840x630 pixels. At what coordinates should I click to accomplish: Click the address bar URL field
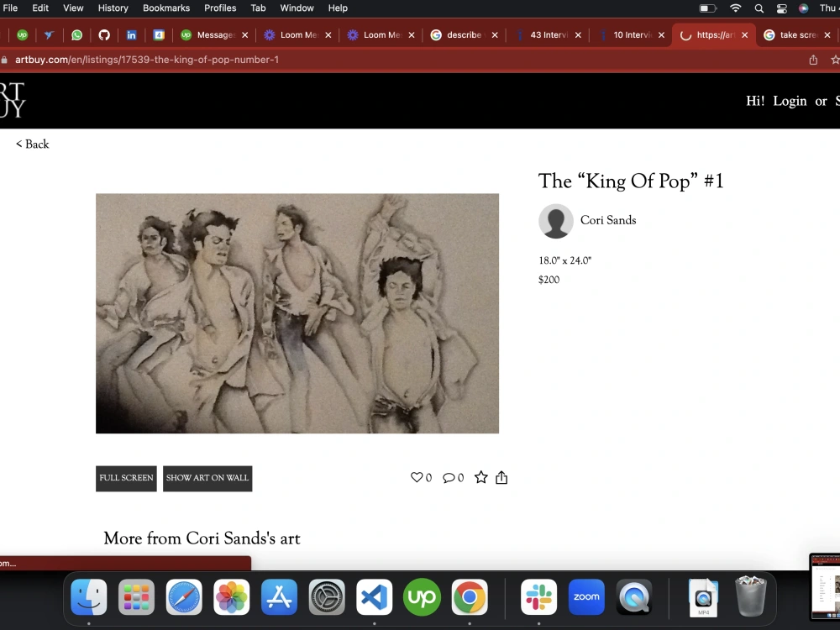point(402,60)
